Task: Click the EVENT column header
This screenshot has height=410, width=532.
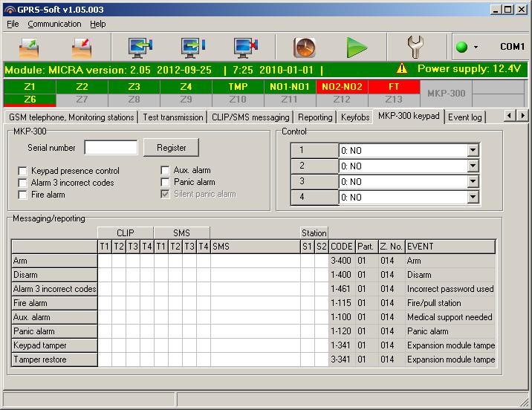Action: [x=450, y=247]
